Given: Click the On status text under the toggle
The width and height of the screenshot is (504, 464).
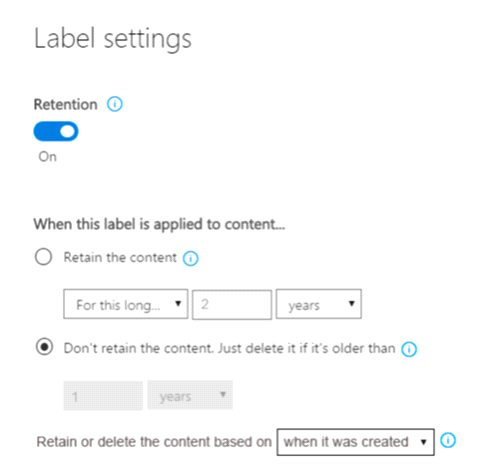Looking at the screenshot, I should pos(47,156).
